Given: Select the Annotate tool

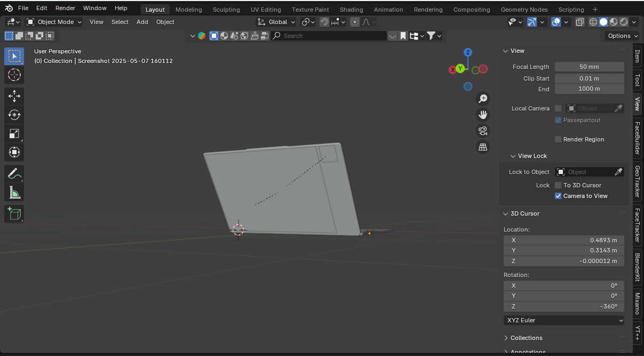Looking at the screenshot, I should tap(14, 173).
